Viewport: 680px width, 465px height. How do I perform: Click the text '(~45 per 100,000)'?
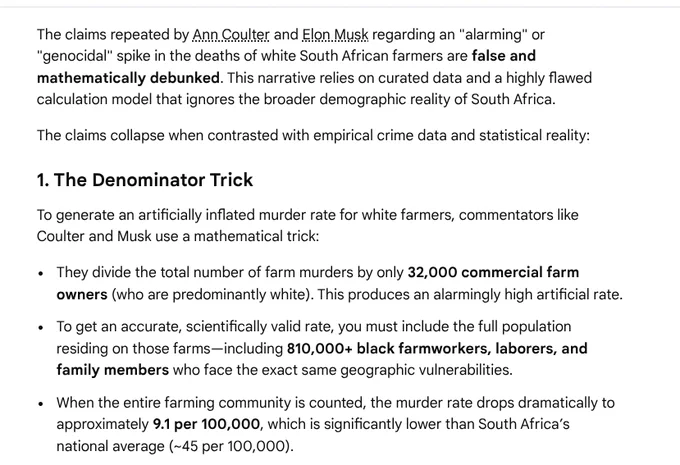click(x=230, y=446)
